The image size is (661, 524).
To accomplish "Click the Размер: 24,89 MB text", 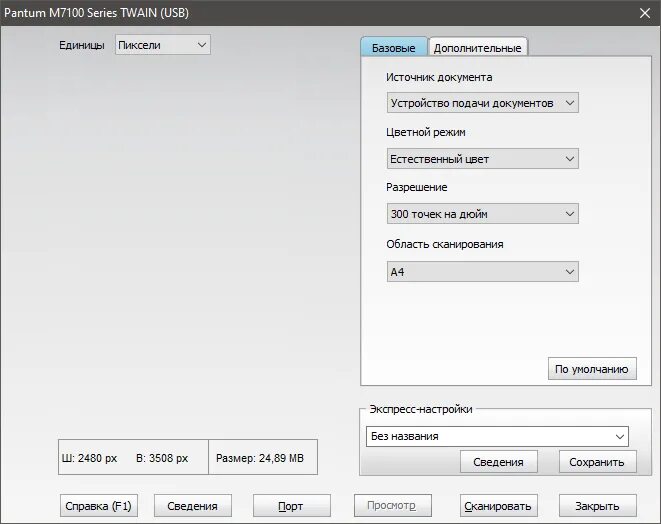I will [x=260, y=458].
